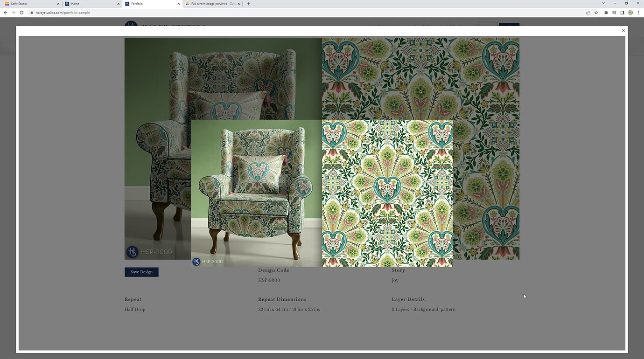The height and width of the screenshot is (359, 644).
Task: Click the reload page icon
Action: [21, 13]
